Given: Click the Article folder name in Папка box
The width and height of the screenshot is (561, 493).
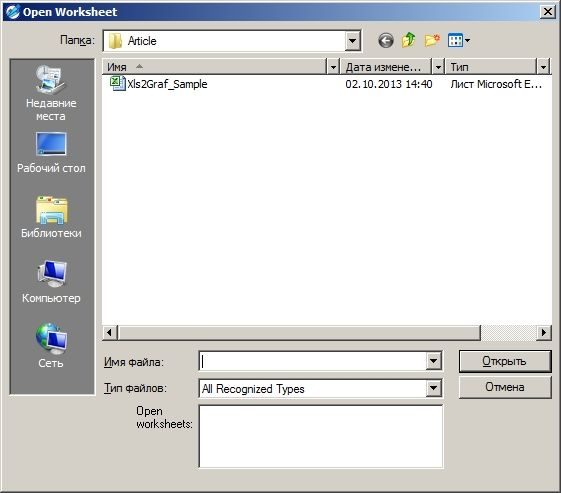Looking at the screenshot, I should tap(142, 41).
